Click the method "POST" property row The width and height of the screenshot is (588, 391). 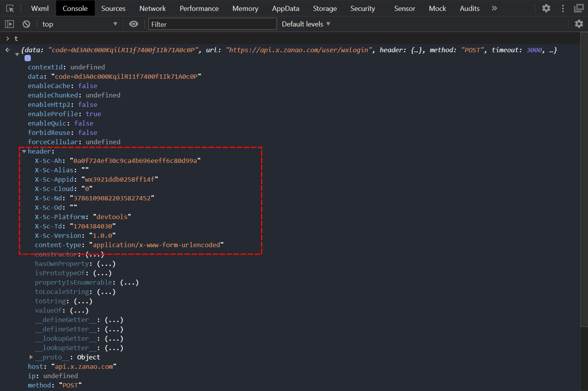(55, 385)
